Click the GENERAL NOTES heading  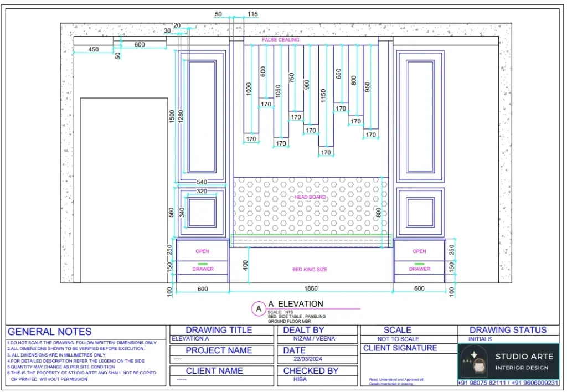point(50,332)
